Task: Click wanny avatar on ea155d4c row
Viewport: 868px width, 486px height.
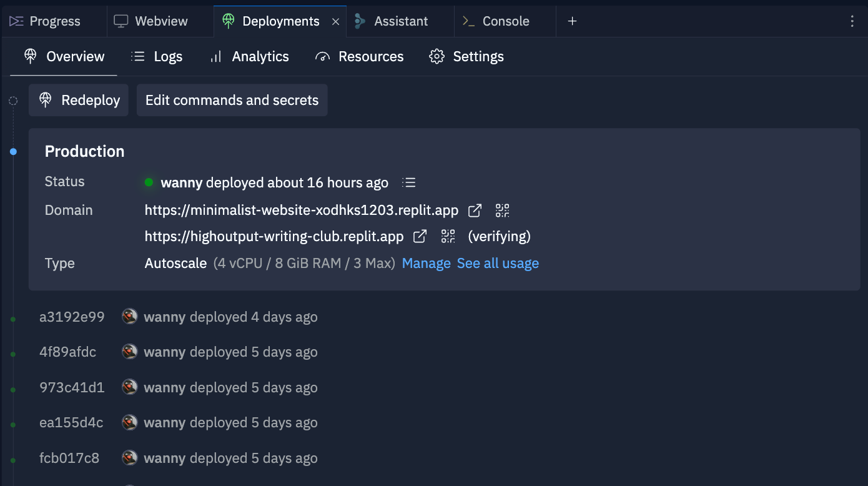Action: click(x=129, y=422)
